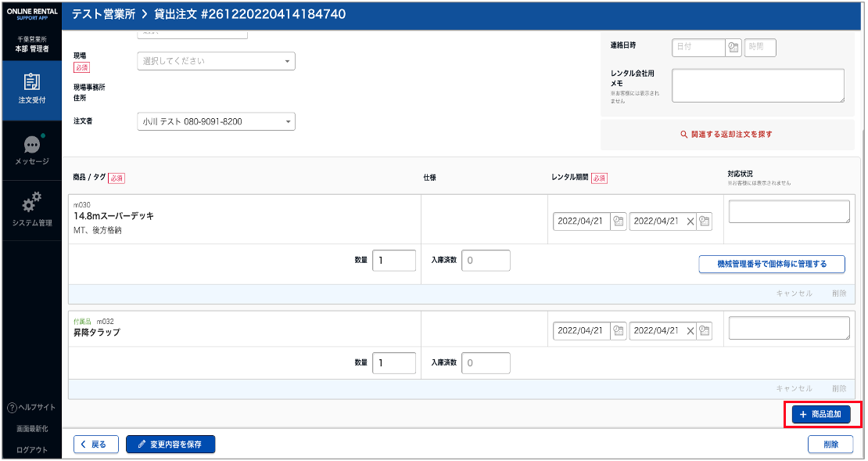Expand the 現場 selection dropdown
The width and height of the screenshot is (868, 461).
[x=216, y=61]
